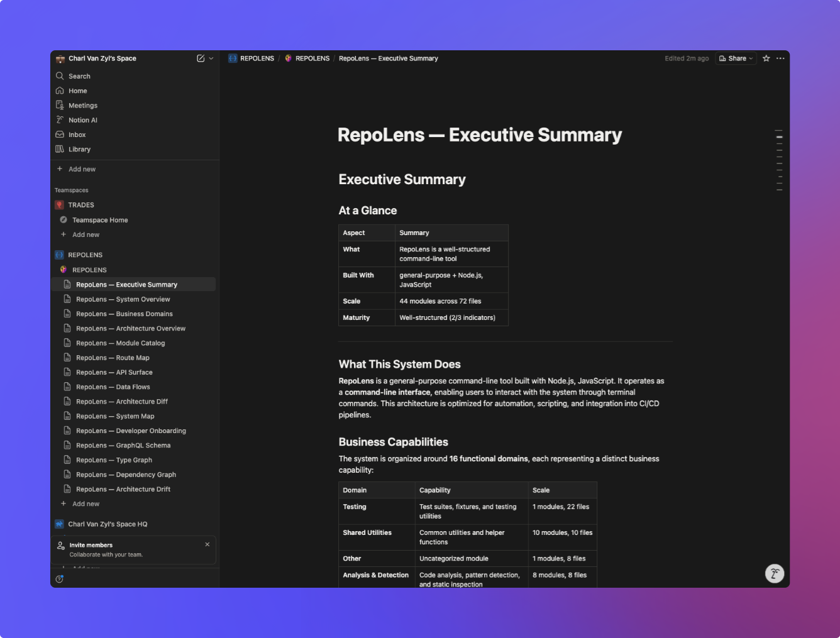Click the help icon at sidebar bottom
Viewport: 840px width, 638px height.
(60, 579)
